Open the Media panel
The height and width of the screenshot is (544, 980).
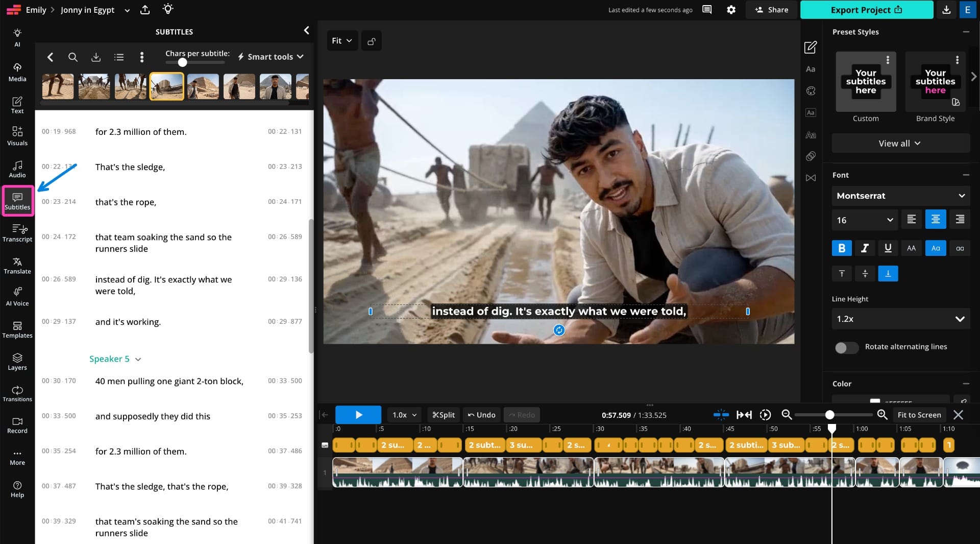click(x=17, y=73)
